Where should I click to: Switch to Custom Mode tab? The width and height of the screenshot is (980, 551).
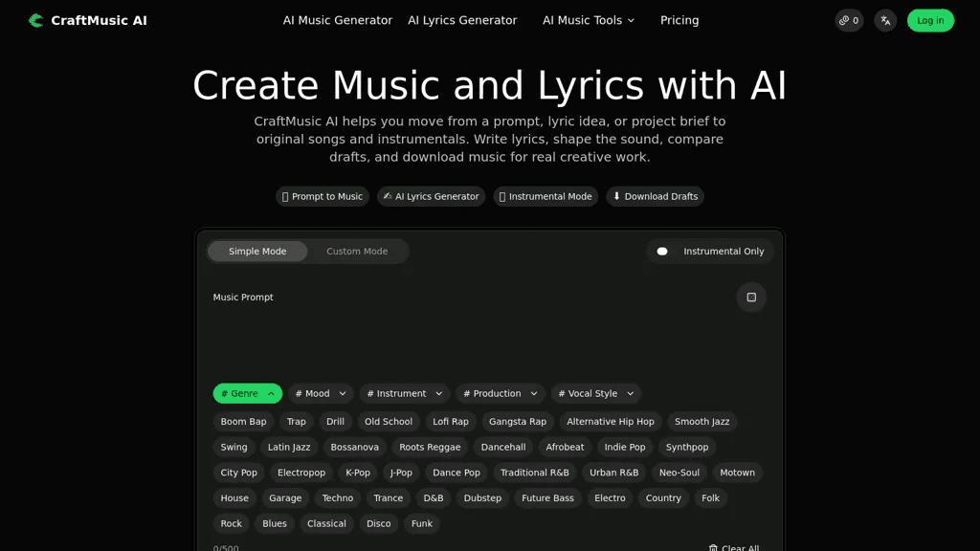[x=357, y=252]
